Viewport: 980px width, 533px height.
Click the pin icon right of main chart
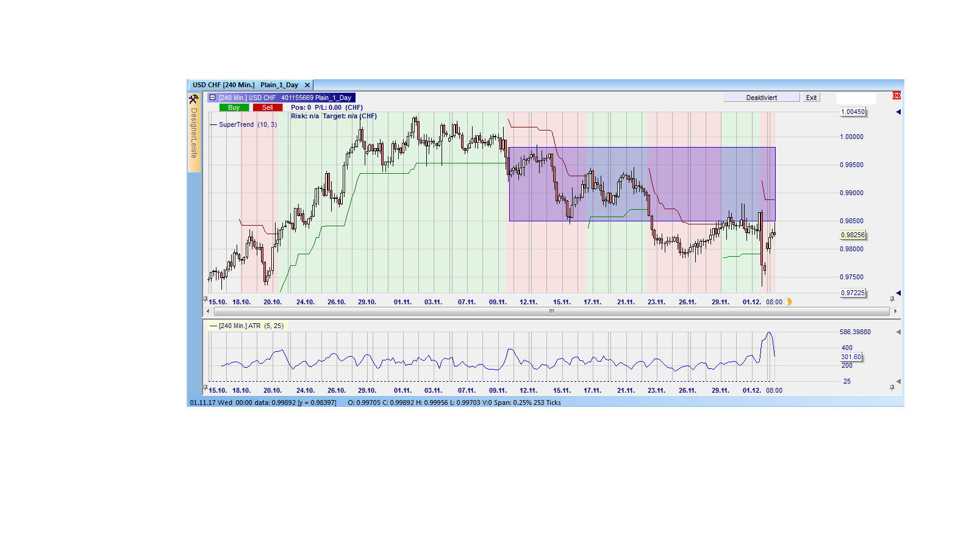pos(892,299)
